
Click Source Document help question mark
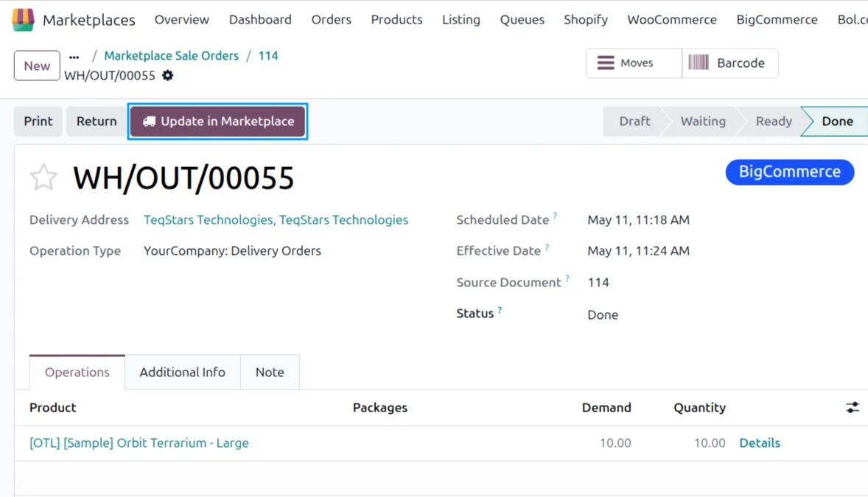tap(567, 278)
